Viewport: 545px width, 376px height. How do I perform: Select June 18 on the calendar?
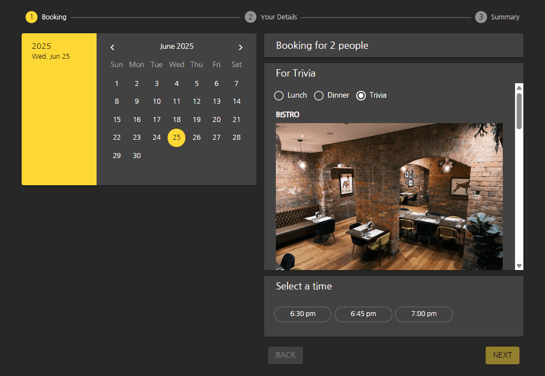coord(177,120)
